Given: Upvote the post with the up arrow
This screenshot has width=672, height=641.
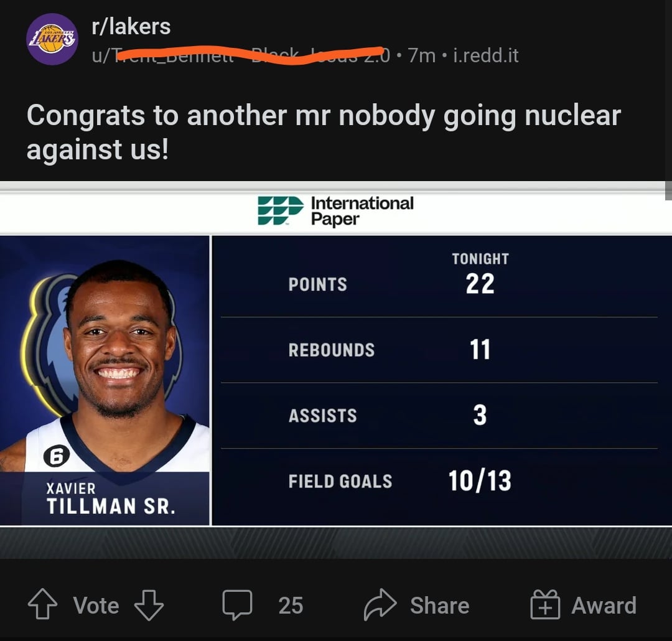Looking at the screenshot, I should click(42, 605).
